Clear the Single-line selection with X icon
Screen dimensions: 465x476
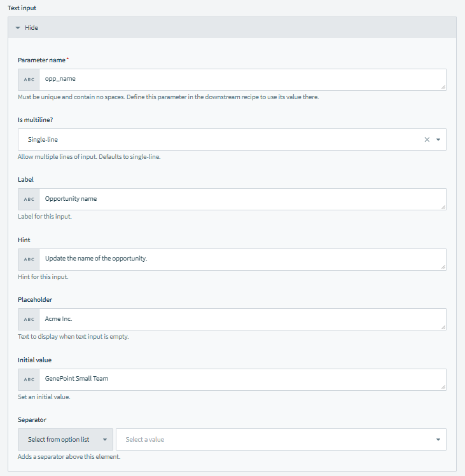[427, 140]
